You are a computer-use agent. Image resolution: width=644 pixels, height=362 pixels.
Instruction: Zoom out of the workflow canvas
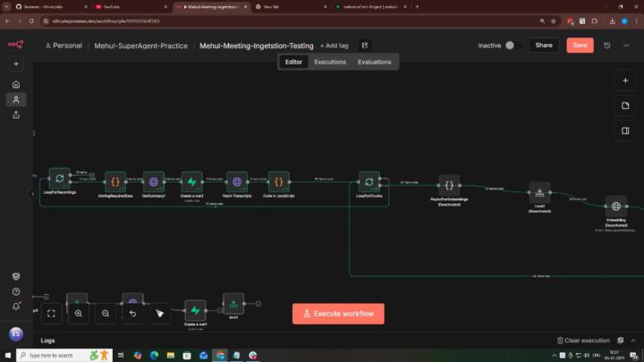106,314
